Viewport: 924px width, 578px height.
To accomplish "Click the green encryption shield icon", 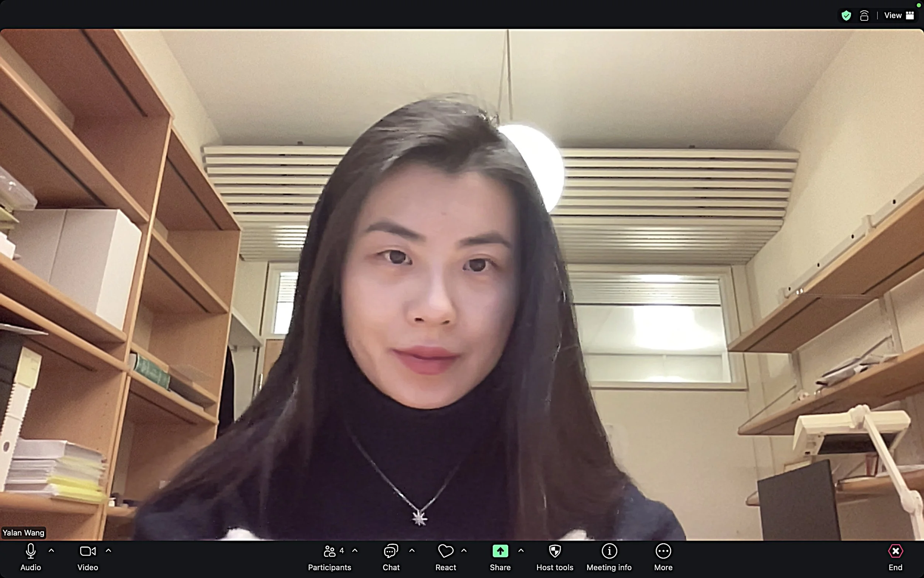I will [x=846, y=16].
